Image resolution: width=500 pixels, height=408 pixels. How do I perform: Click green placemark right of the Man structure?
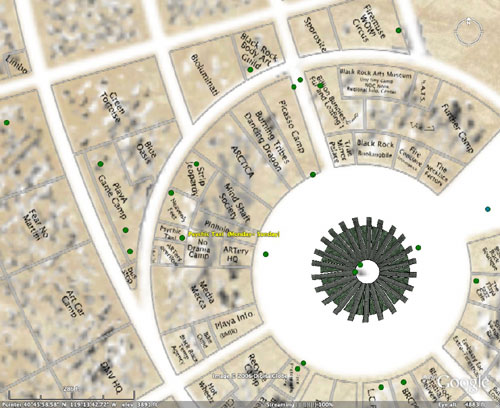click(418, 247)
